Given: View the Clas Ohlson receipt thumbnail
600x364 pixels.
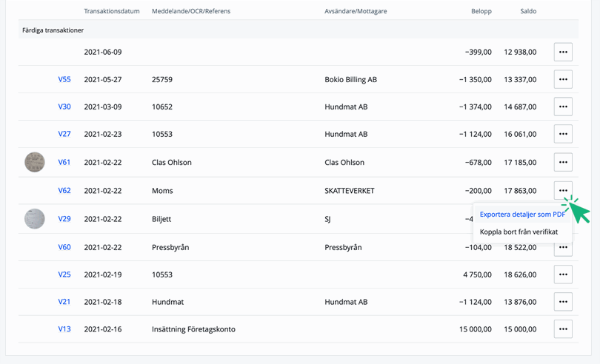Looking at the screenshot, I should 35,162.
